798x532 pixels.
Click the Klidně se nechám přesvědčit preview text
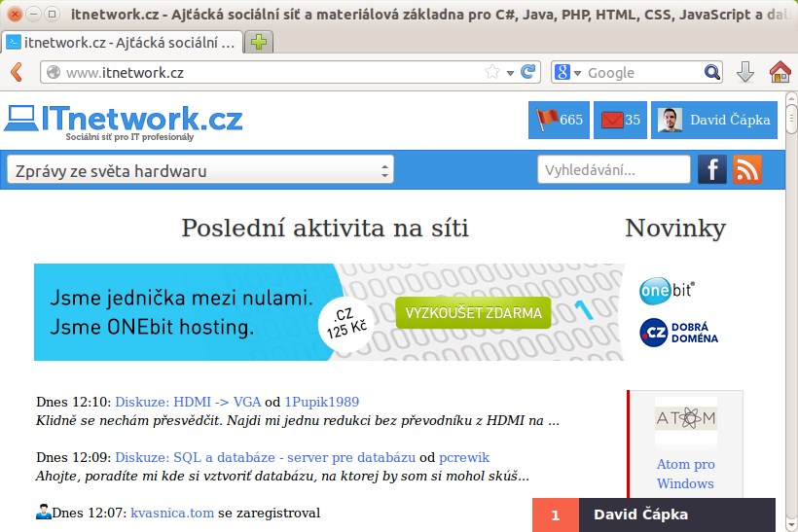pyautogui.click(x=298, y=420)
